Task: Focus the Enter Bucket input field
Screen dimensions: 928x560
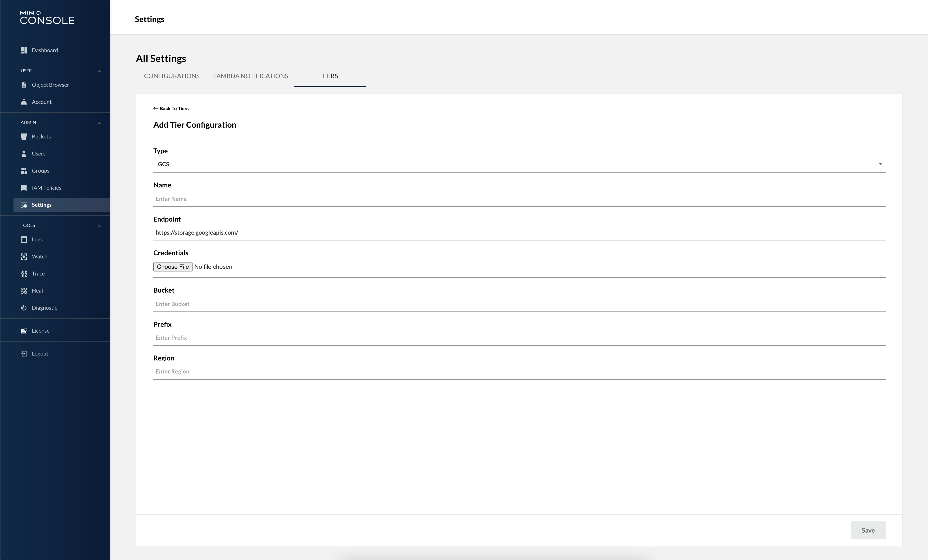Action: click(x=519, y=304)
